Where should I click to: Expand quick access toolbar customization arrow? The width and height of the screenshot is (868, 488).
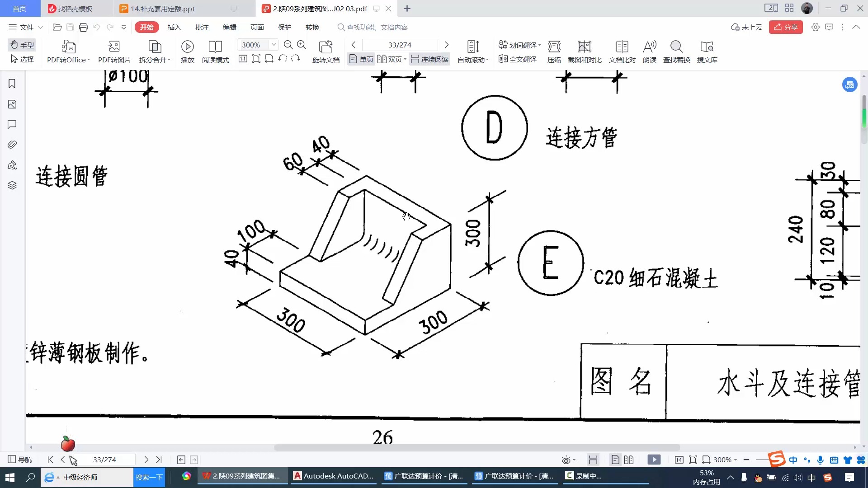tap(123, 27)
